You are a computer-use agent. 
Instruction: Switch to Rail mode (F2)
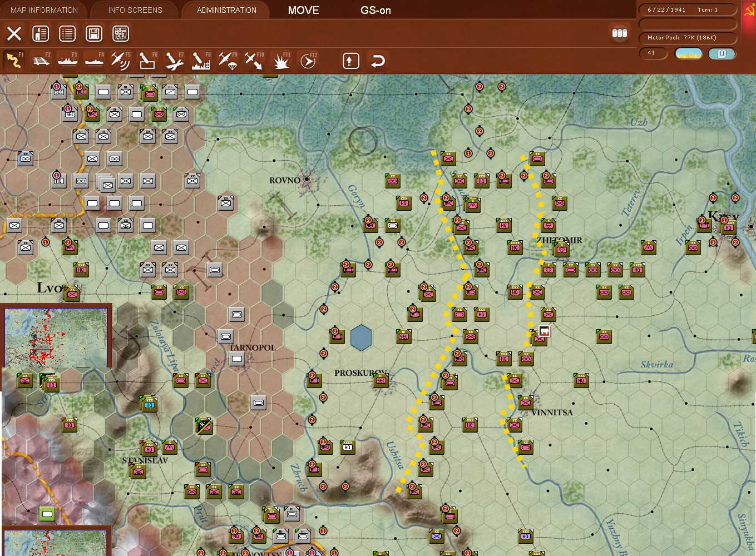41,61
